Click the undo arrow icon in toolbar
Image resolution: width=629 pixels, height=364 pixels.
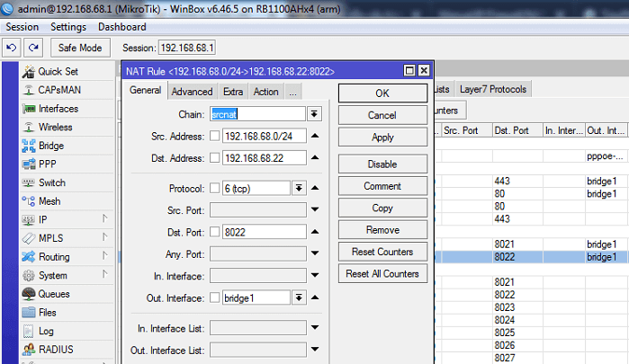pos(11,47)
